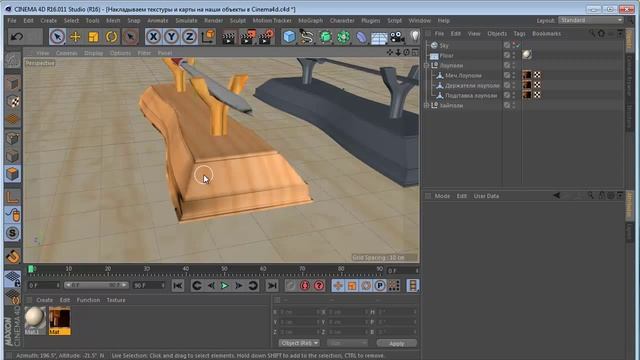
Task: Click Render View clapperboard icon
Action: tap(229, 37)
